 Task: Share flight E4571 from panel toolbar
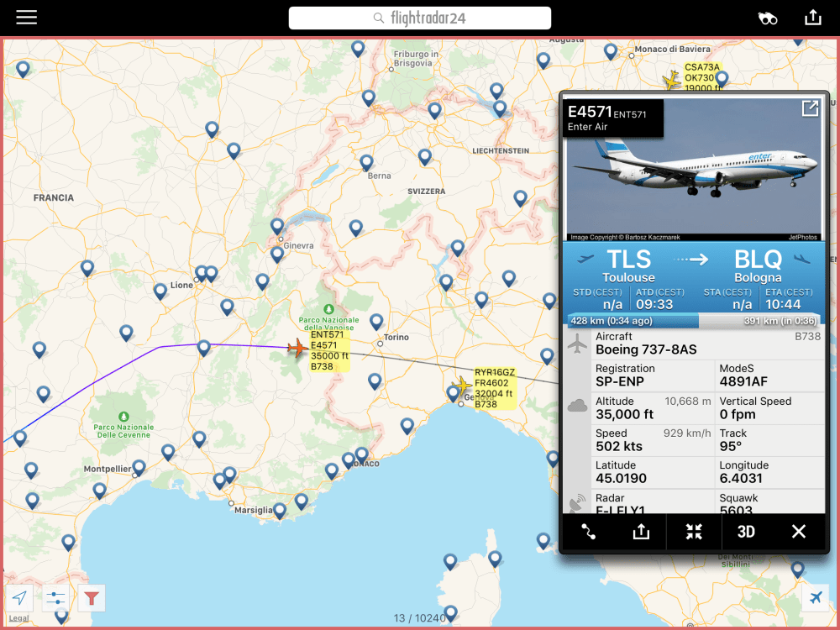pos(641,532)
